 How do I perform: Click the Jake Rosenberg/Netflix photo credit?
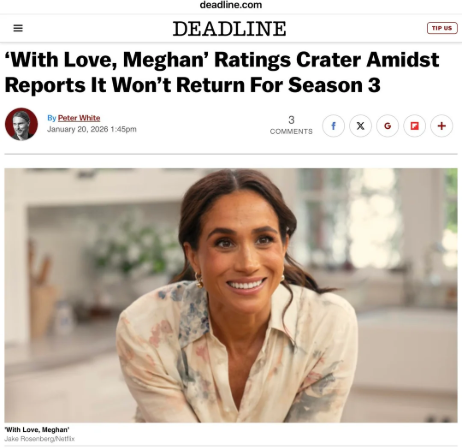pos(39,439)
